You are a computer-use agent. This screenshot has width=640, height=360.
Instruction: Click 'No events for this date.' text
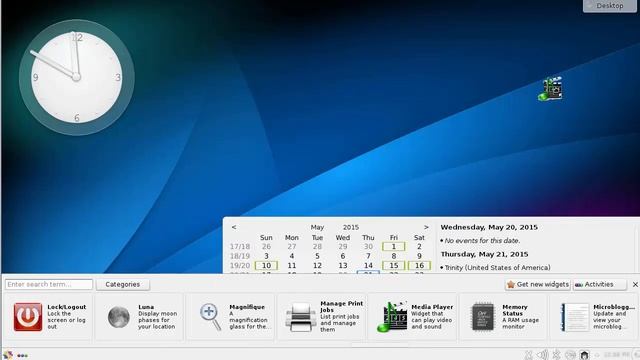pos(482,241)
